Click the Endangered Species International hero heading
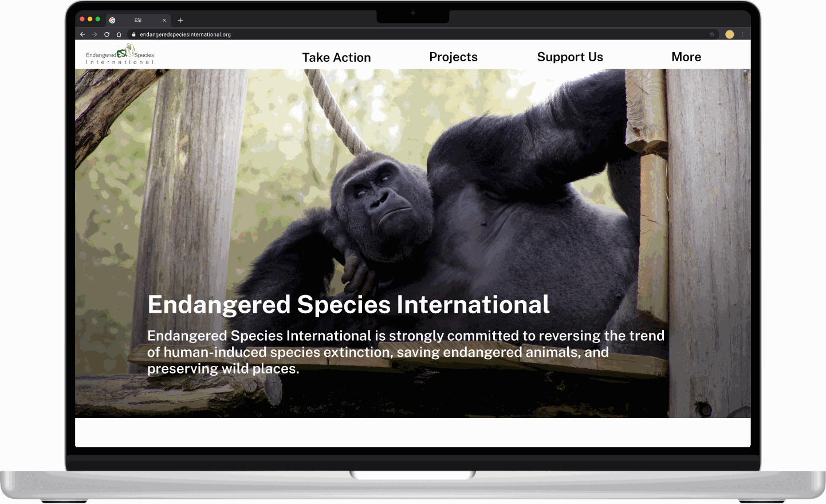Screen dimensions: 826x504 (x=348, y=305)
